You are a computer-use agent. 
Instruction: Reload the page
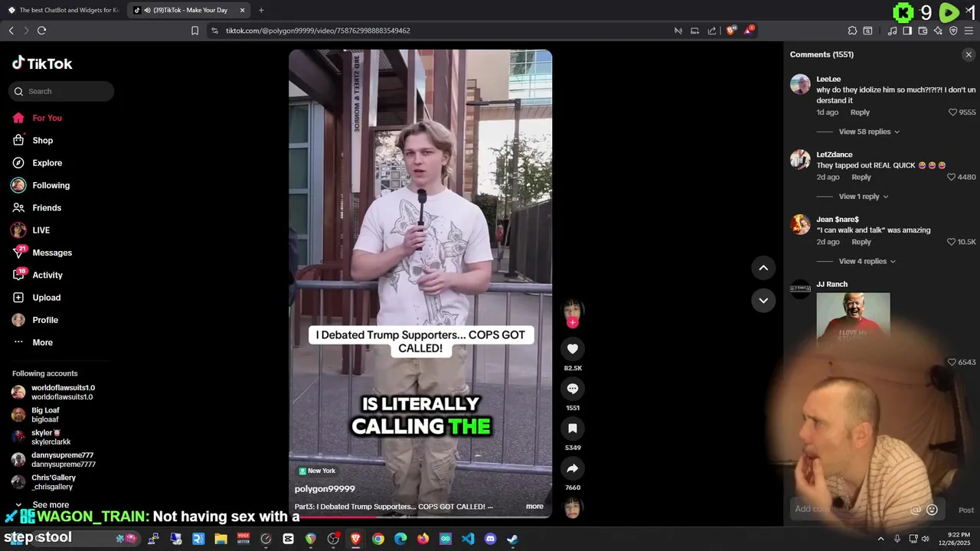41,31
